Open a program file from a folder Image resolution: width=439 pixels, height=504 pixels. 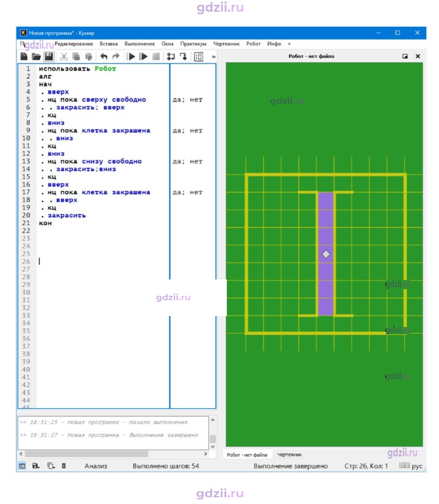36,57
